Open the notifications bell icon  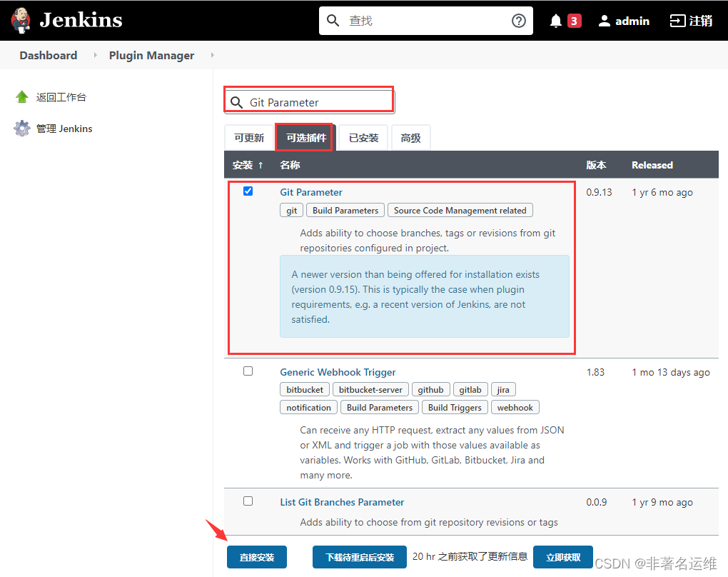click(556, 21)
